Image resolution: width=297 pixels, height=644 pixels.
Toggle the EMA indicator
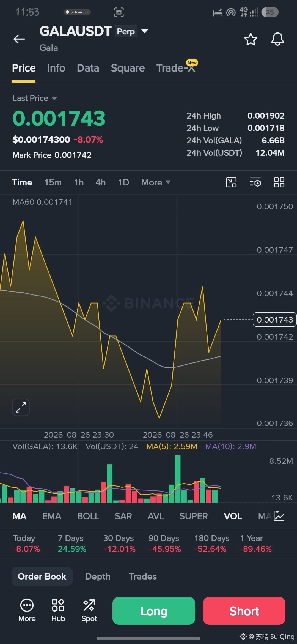click(x=52, y=516)
